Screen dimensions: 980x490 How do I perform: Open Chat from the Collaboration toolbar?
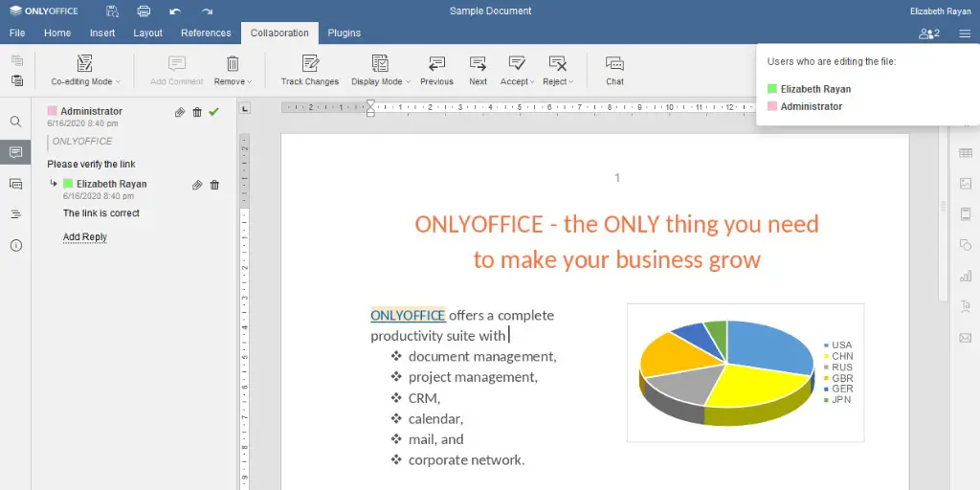pyautogui.click(x=614, y=70)
